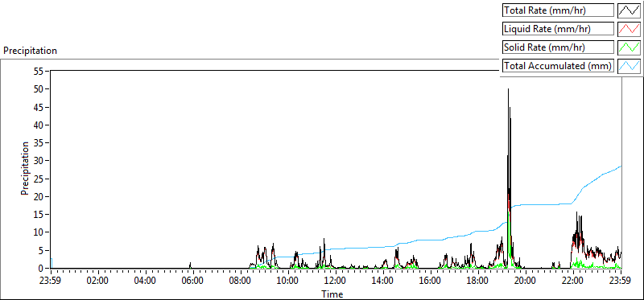Select the Solid Rate (mm/hr) legend label
Viewport: 644px width, 300px height.
[558, 47]
